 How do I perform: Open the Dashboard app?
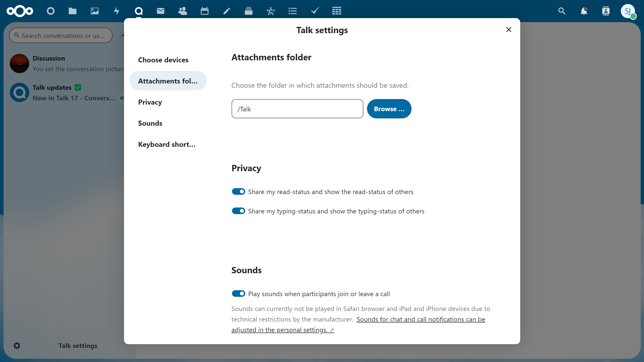pyautogui.click(x=51, y=11)
